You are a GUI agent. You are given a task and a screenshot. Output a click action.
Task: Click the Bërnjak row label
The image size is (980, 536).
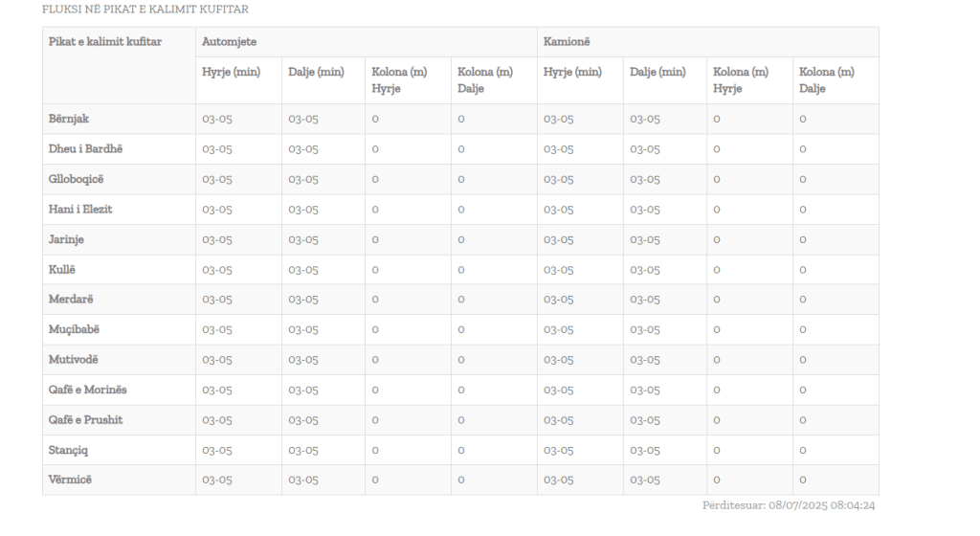pyautogui.click(x=69, y=119)
